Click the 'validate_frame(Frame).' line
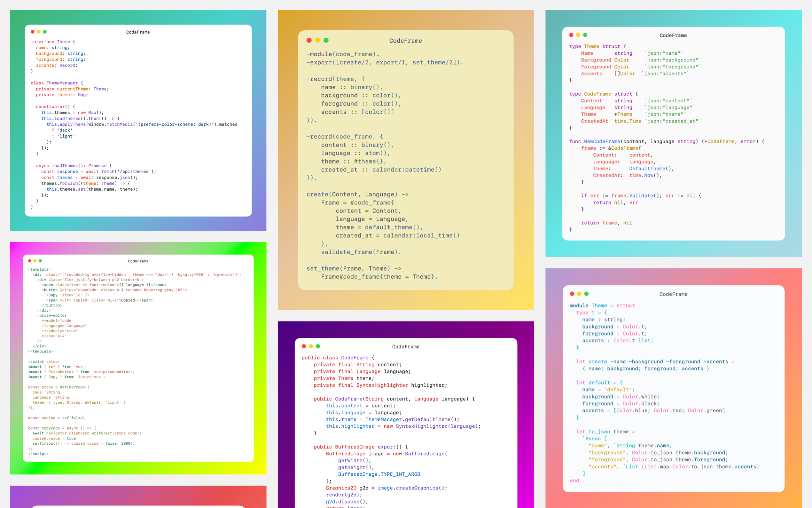This screenshot has width=812, height=508. pos(361,252)
